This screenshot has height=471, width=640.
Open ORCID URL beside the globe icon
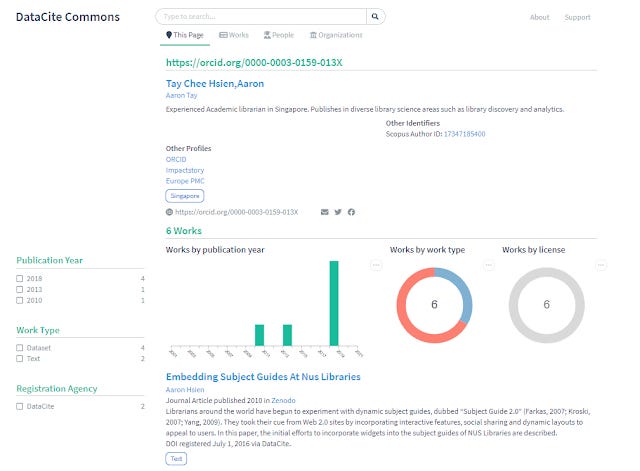pos(237,212)
